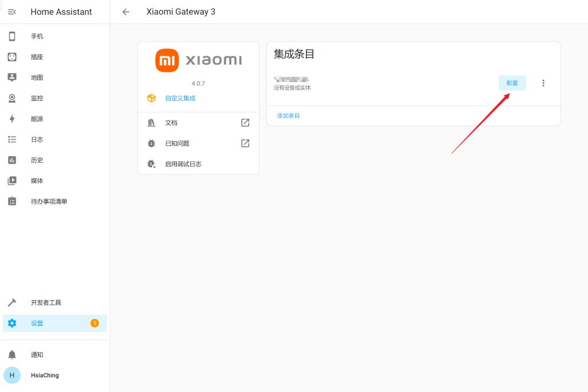Click the 启用调试日志 bug-play icon

point(152,164)
